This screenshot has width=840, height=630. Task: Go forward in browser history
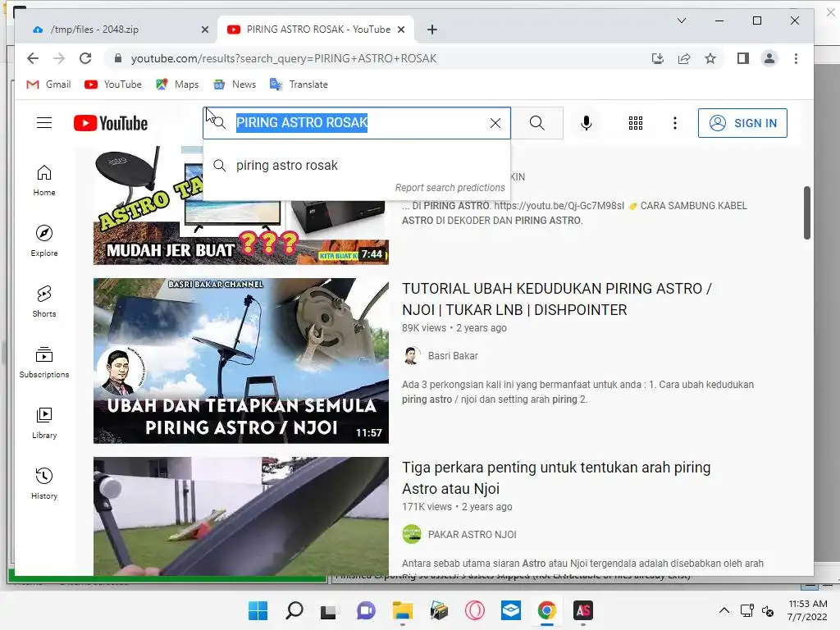click(59, 58)
